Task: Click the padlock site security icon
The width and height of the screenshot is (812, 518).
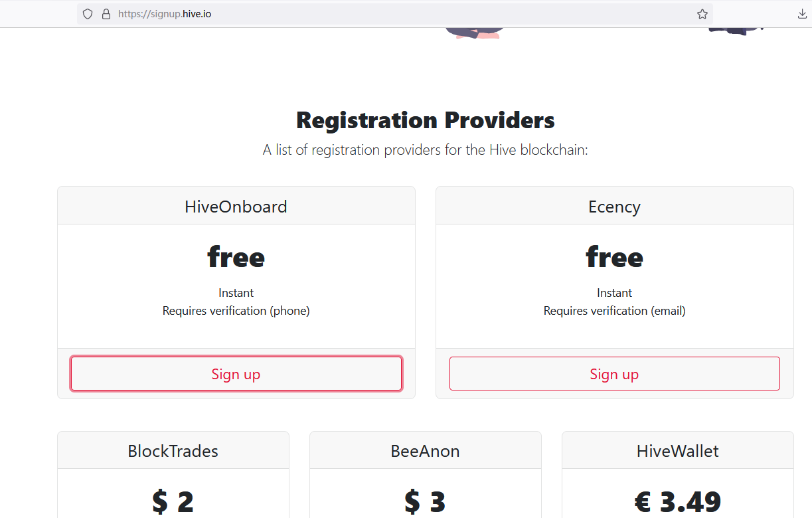Action: (x=106, y=14)
